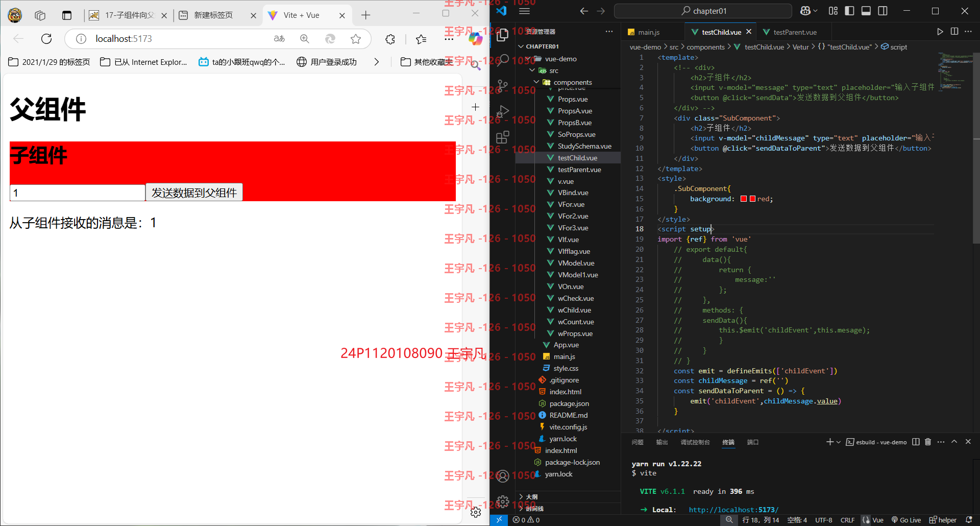Zoom the browser page with magnifier icon
Image resolution: width=980 pixels, height=526 pixels.
pos(305,39)
